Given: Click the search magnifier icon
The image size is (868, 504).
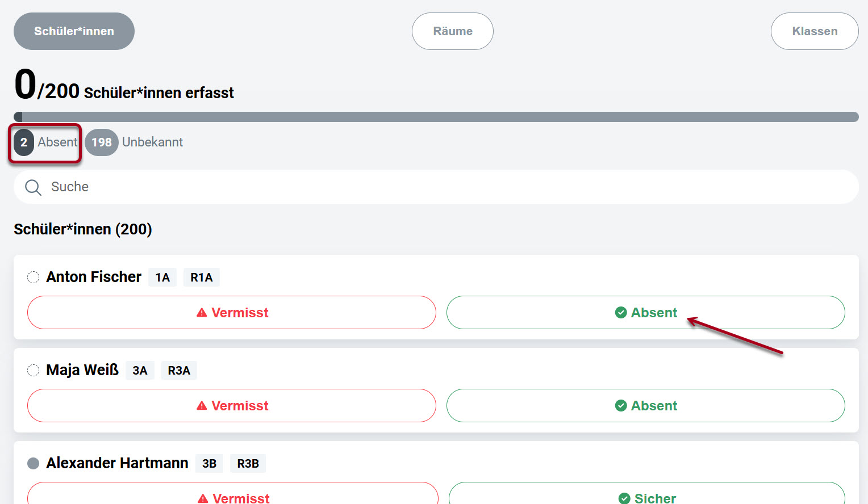Looking at the screenshot, I should (34, 187).
